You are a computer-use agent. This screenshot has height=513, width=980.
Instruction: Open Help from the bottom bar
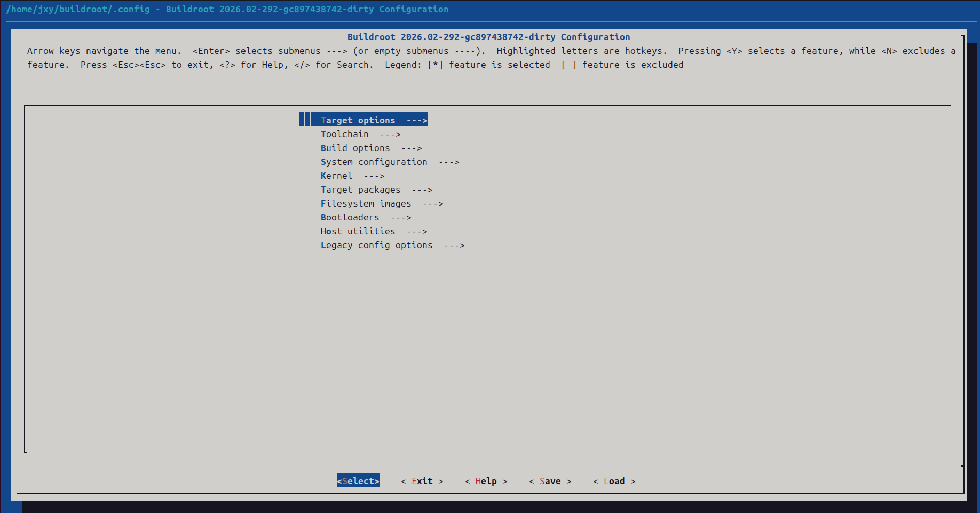point(486,481)
